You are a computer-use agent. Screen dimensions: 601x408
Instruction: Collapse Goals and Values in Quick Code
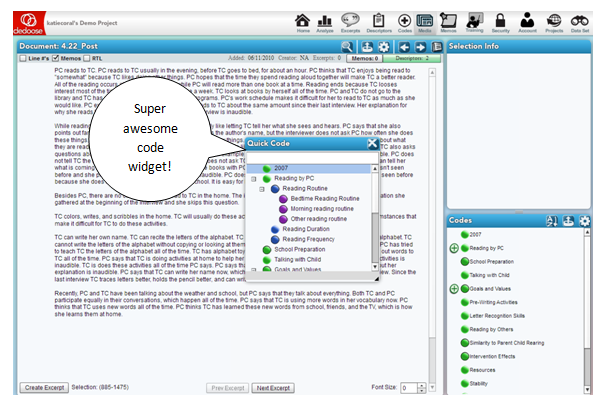point(254,270)
